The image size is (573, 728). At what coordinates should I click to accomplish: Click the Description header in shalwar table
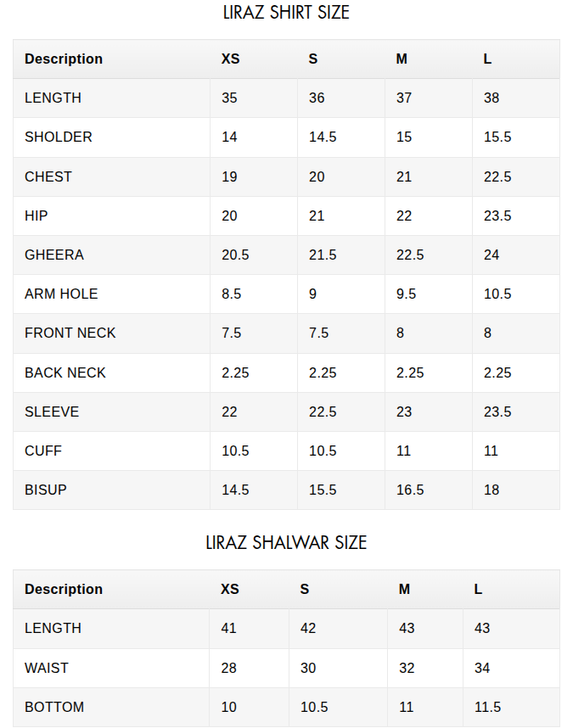coord(64,589)
